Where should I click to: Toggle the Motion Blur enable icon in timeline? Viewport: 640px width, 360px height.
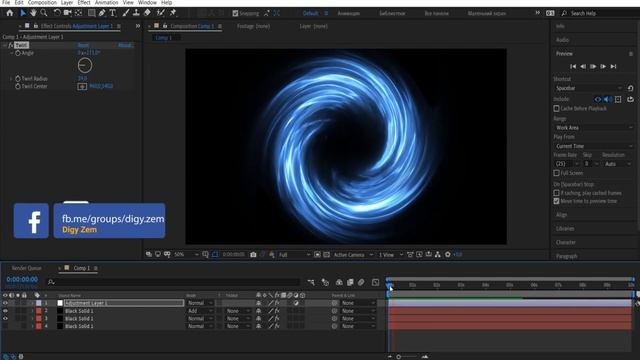coord(361,282)
